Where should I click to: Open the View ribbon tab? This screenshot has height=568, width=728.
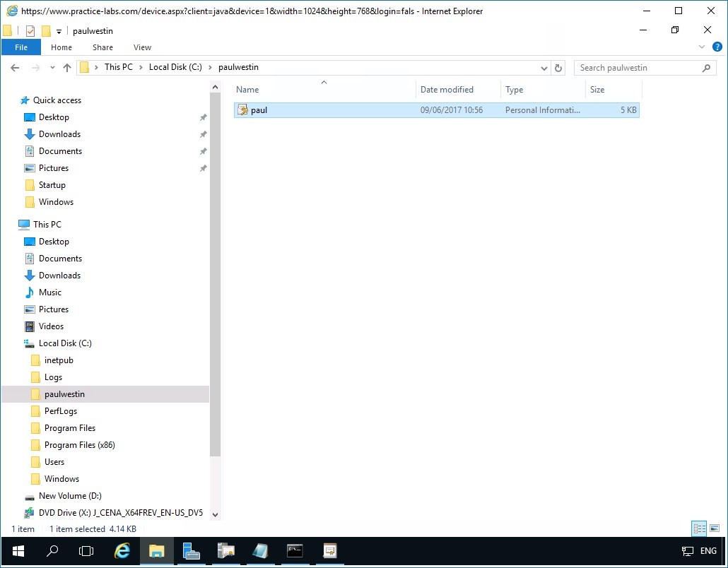142,47
